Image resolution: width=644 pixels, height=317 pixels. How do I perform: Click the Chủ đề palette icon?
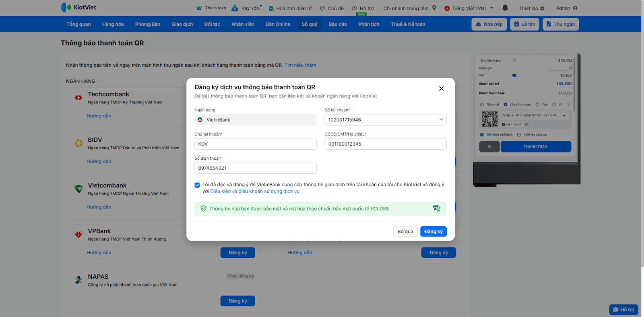pos(322,8)
